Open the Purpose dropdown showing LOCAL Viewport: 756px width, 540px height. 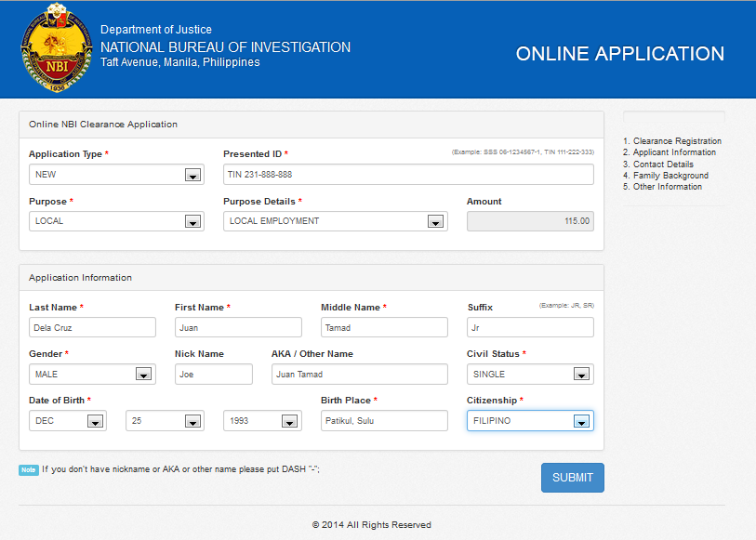tap(116, 221)
